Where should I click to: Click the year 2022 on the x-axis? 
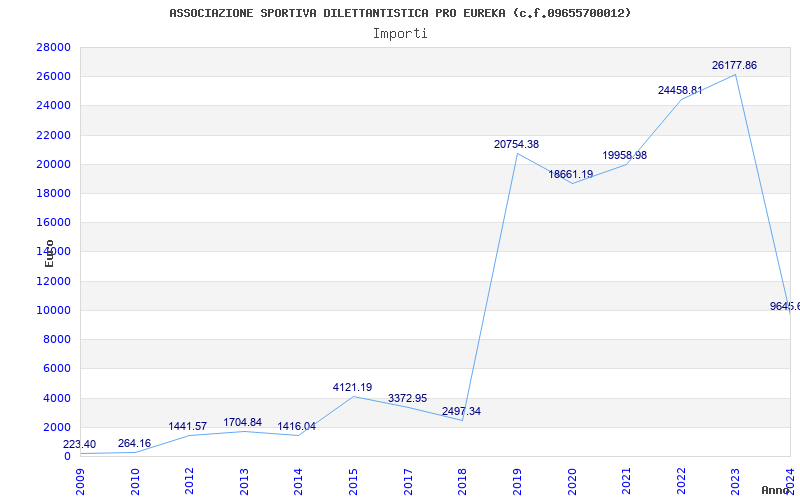[681, 481]
